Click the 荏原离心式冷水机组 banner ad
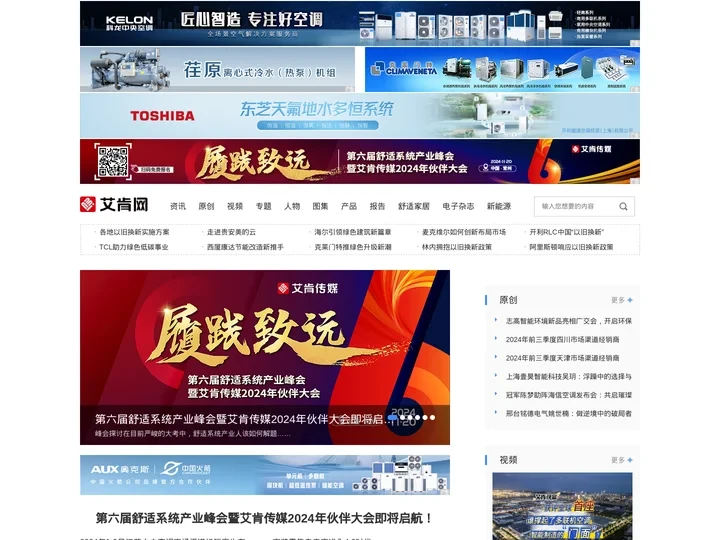The width and height of the screenshot is (720, 540). tap(217, 69)
